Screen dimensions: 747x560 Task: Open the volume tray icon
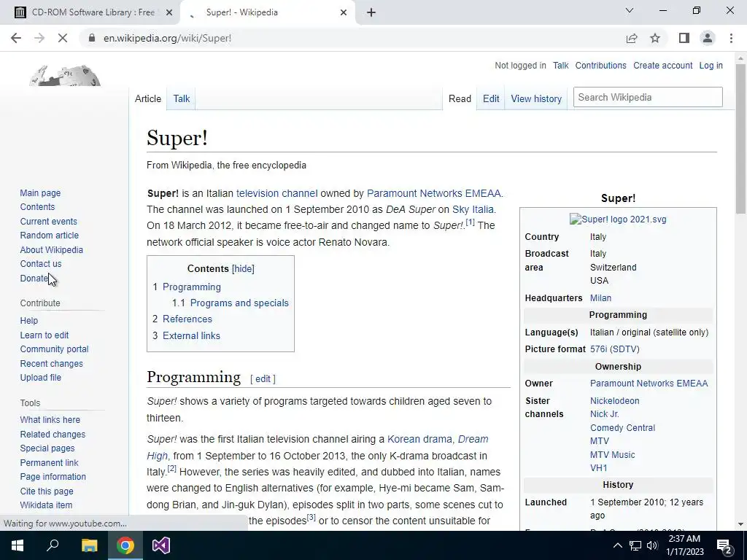pos(652,545)
